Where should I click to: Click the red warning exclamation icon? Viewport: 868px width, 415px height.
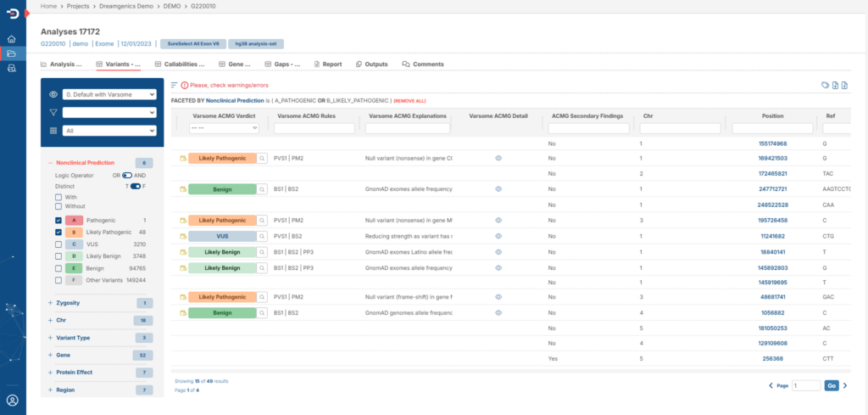[x=185, y=86]
